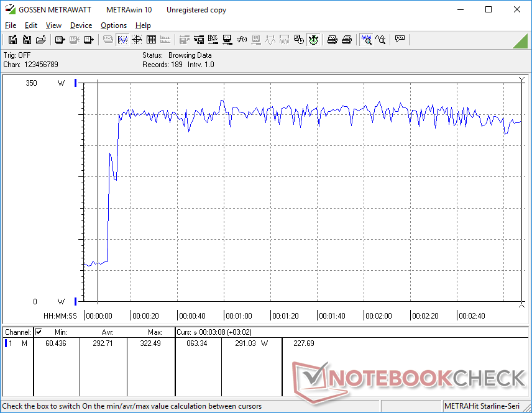This screenshot has width=532, height=413.
Task: Click the top cursor handle on the chart
Action: (522, 79)
